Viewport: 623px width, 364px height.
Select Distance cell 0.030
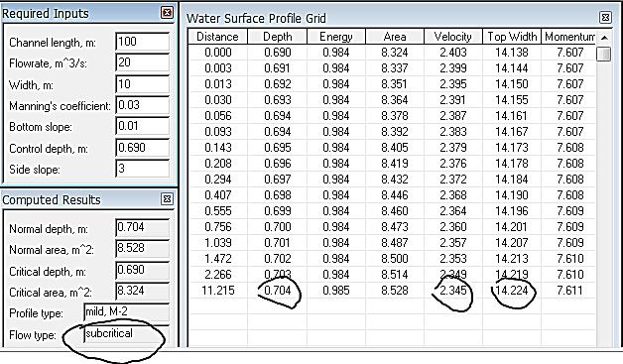point(217,100)
